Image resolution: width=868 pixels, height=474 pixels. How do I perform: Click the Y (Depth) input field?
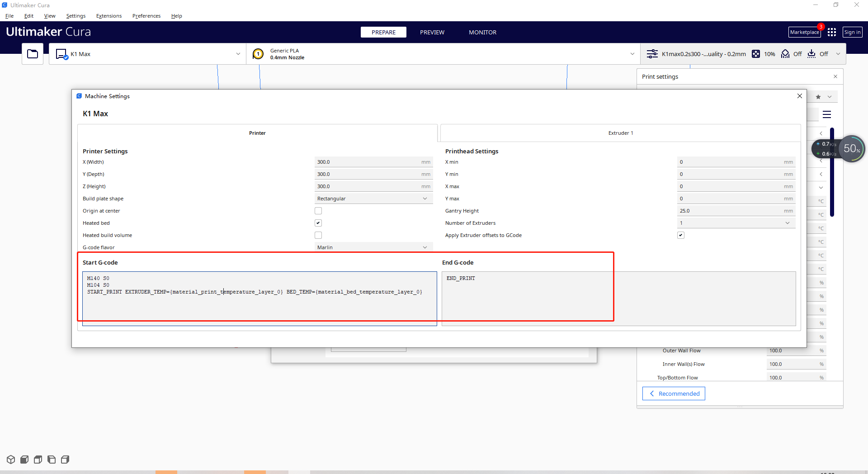tap(373, 174)
